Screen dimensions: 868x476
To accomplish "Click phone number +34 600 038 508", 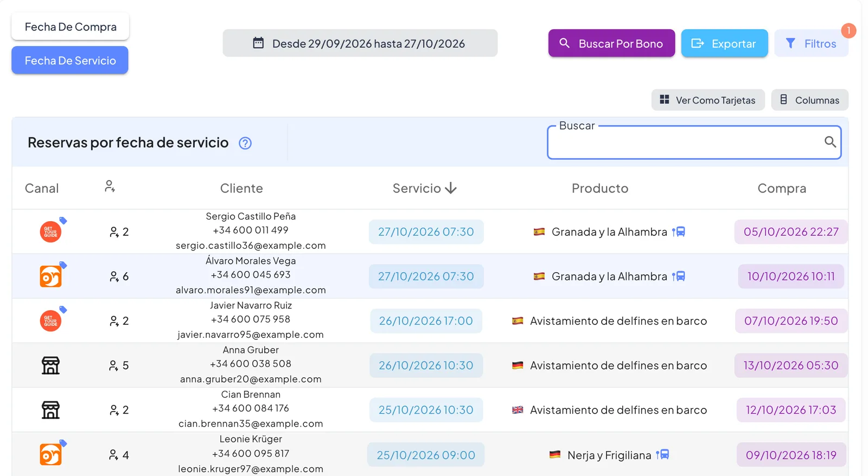I will (251, 364).
